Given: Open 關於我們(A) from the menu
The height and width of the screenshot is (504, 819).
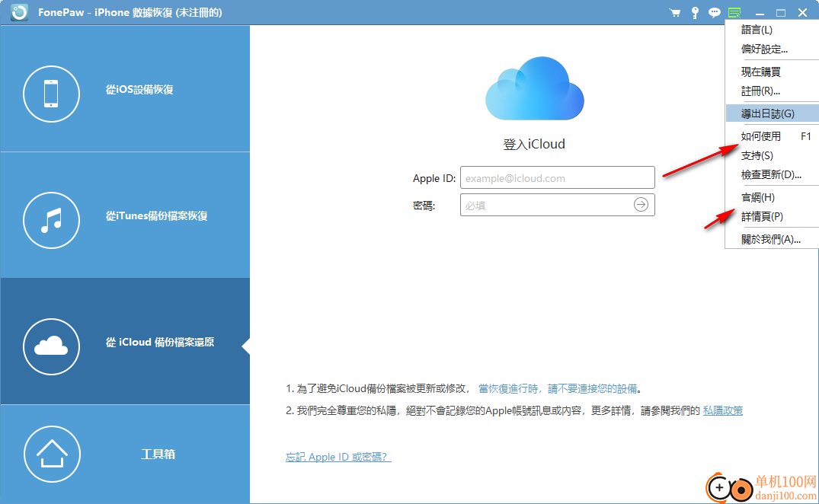Looking at the screenshot, I should coord(772,239).
